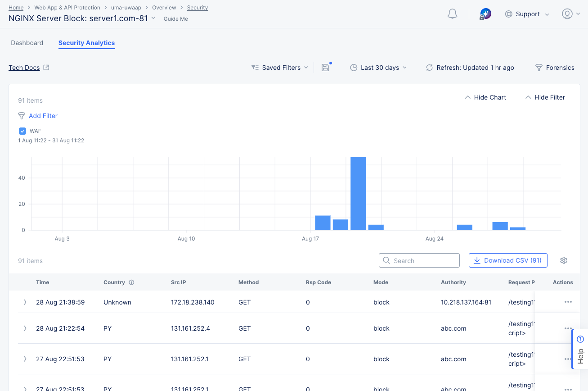Navigate to Home breadcrumb link

coord(16,7)
